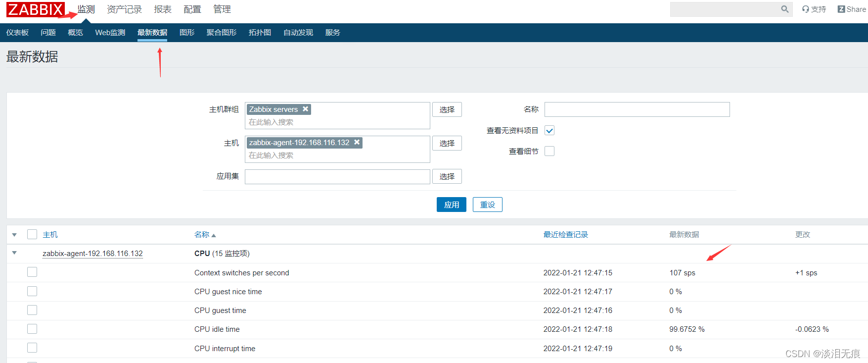
Task: Click the 99.6752 % value
Action: tap(687, 329)
